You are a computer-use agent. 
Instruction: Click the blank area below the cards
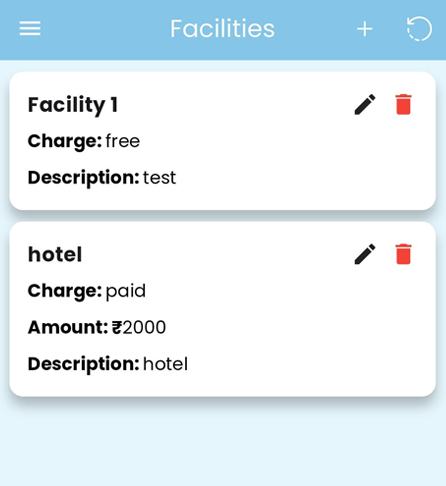tap(223, 443)
